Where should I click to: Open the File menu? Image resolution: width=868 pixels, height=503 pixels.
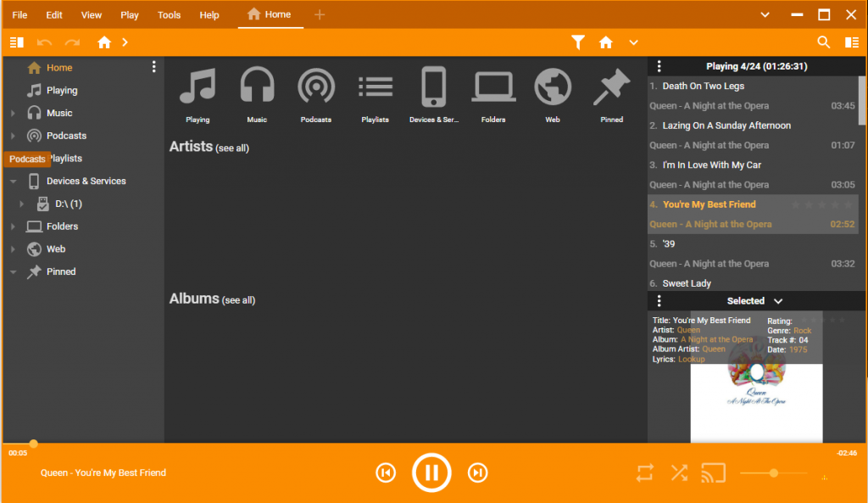(x=20, y=15)
